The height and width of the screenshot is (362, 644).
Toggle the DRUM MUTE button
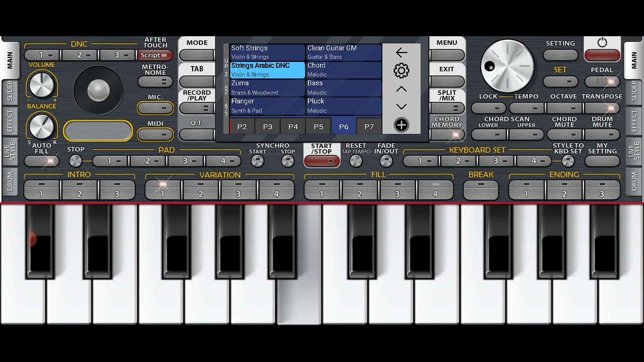point(602,135)
